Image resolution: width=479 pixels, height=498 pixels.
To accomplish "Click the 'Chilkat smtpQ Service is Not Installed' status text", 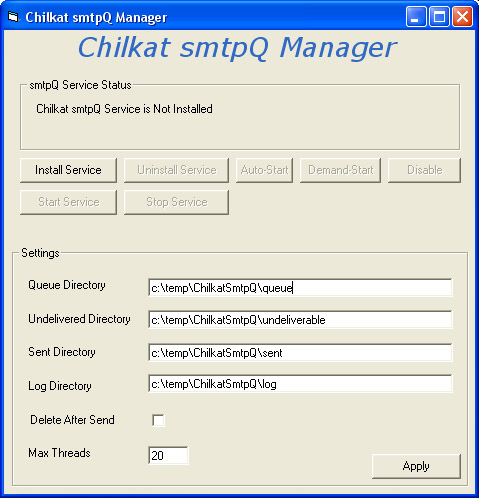I will 124,109.
